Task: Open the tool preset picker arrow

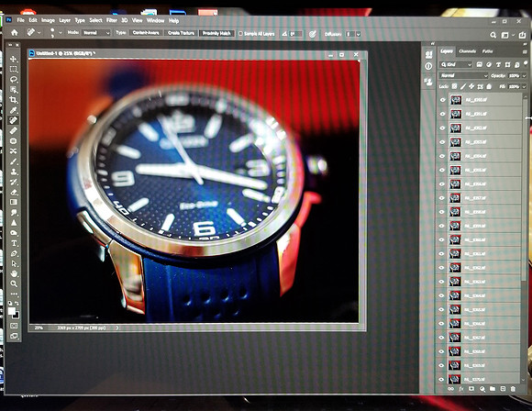Action: point(39,33)
